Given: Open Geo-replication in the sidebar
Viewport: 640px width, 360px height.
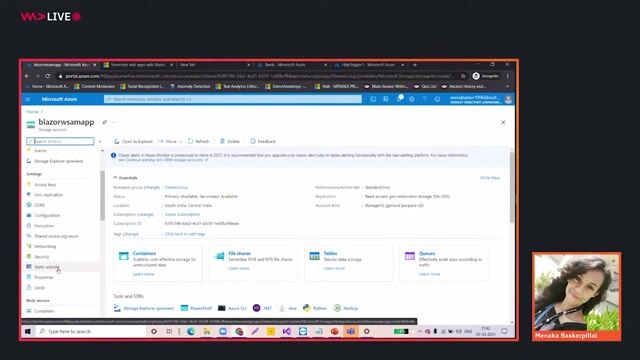Looking at the screenshot, I should tap(49, 195).
